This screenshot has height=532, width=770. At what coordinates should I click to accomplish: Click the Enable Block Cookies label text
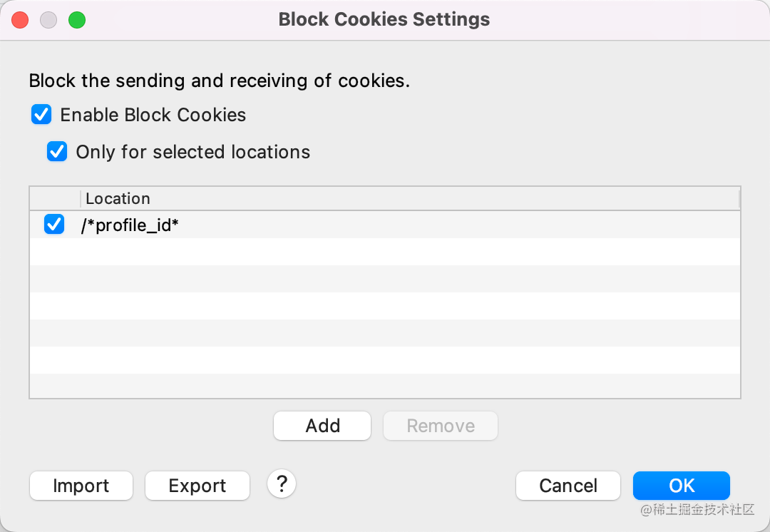coord(153,115)
